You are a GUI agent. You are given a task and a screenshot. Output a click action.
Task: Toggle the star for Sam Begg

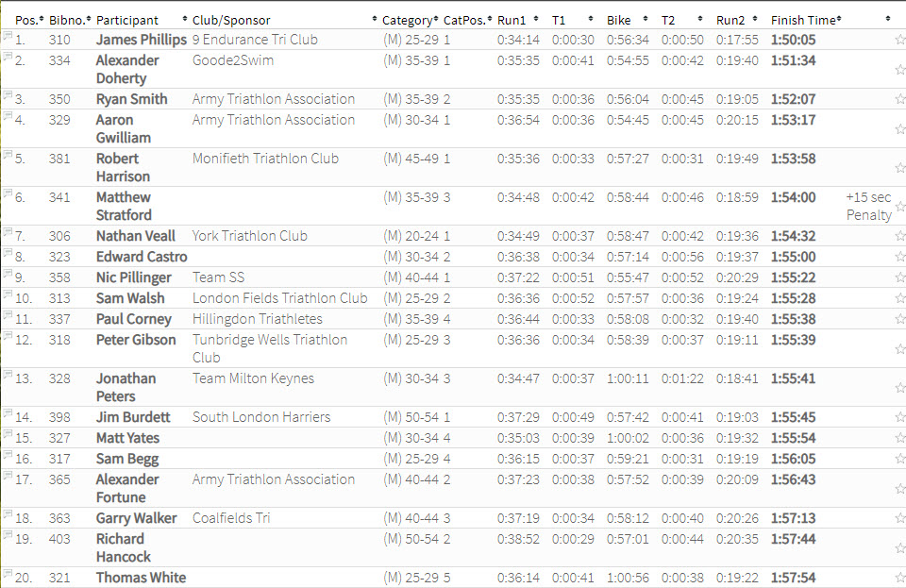pos(900,460)
